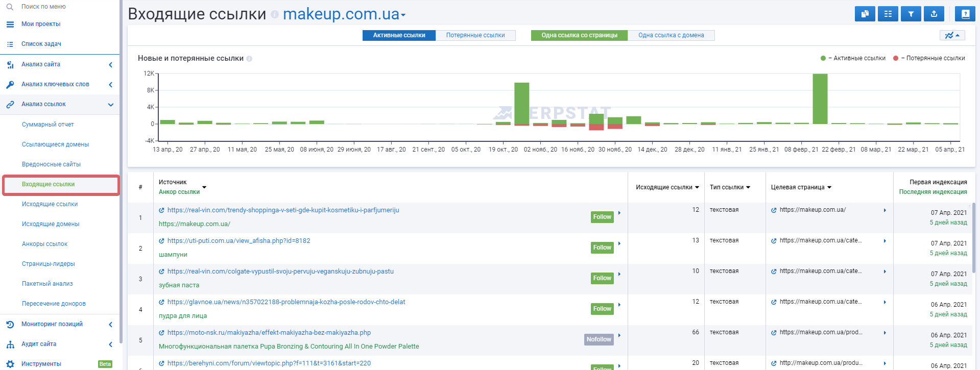Open glavnoe.ua problemnaja-kozha source link
The width and height of the screenshot is (980, 370).
(286, 302)
